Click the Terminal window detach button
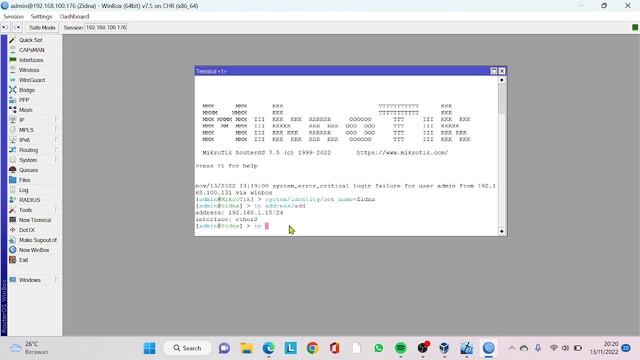This screenshot has height=360, width=640. pos(493,71)
